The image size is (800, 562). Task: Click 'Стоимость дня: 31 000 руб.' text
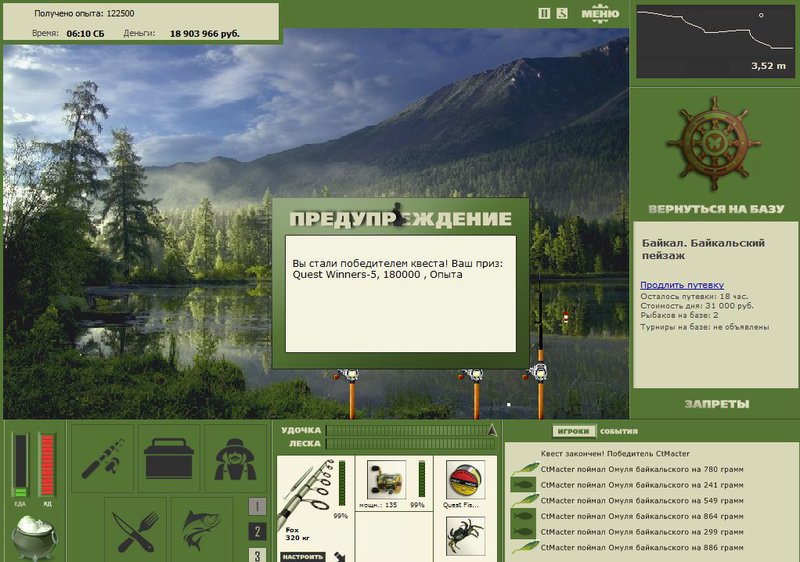click(696, 306)
